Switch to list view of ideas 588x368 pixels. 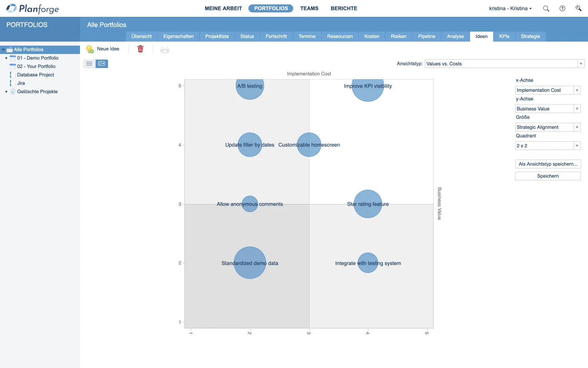point(89,63)
